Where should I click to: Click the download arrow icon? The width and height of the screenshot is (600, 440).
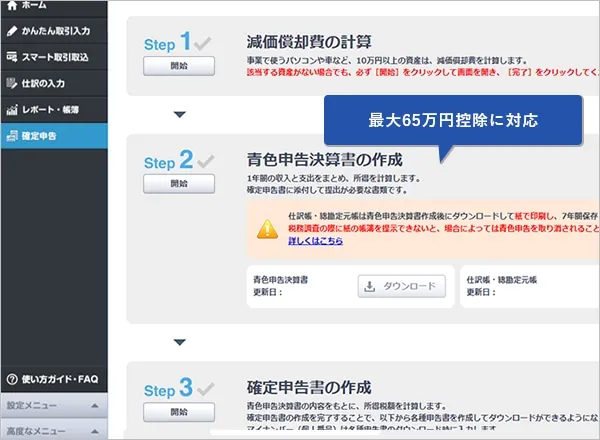click(x=370, y=286)
